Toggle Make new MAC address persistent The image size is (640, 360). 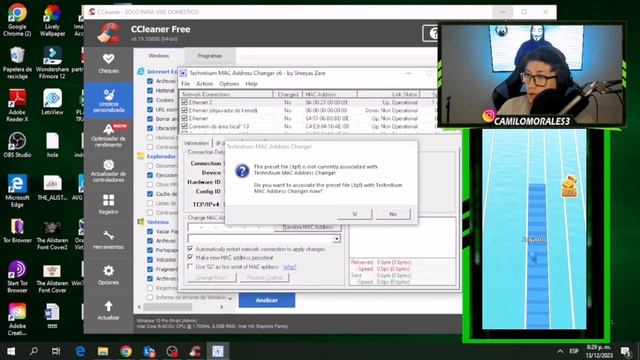(x=190, y=258)
